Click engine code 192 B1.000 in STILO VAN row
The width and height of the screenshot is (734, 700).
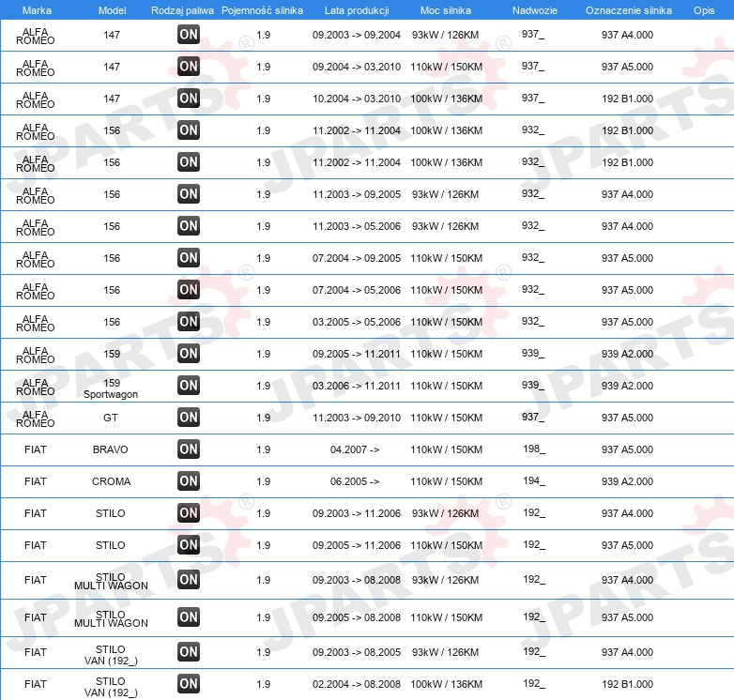627,684
